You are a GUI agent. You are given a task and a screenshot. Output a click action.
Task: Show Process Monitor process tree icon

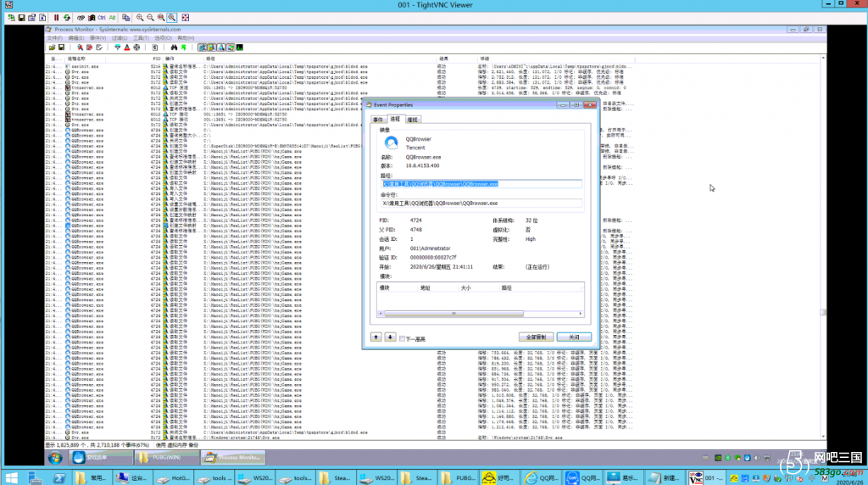pyautogui.click(x=155, y=47)
